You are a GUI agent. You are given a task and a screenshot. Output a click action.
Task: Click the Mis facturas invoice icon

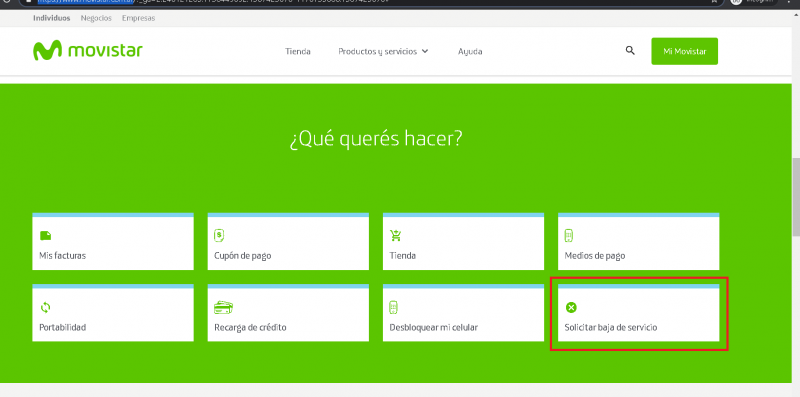[x=45, y=235]
